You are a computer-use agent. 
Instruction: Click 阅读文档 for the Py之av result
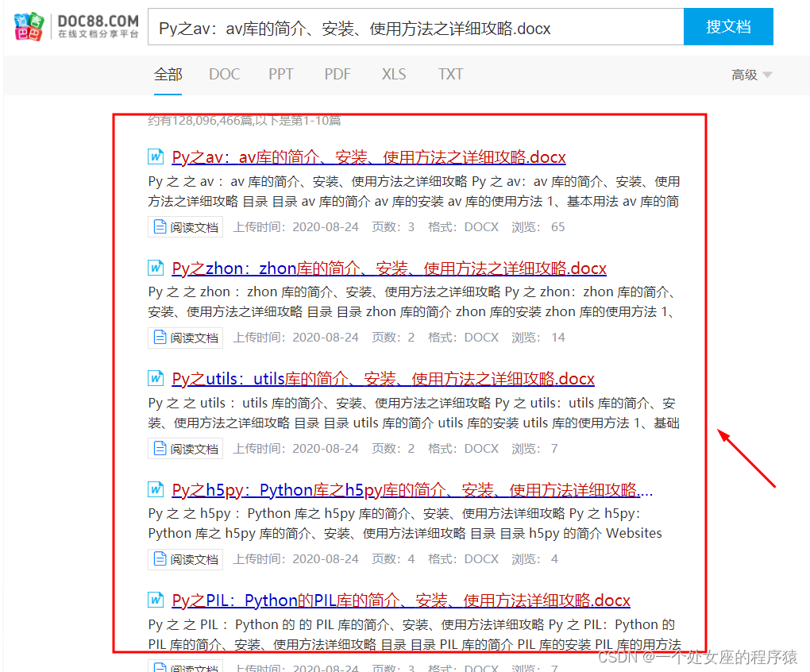pos(186,227)
